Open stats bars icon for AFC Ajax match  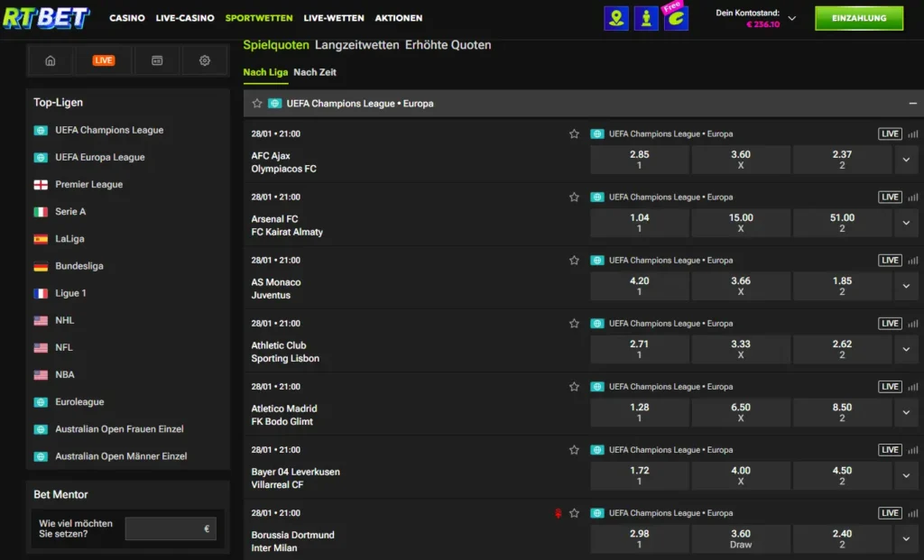(913, 134)
